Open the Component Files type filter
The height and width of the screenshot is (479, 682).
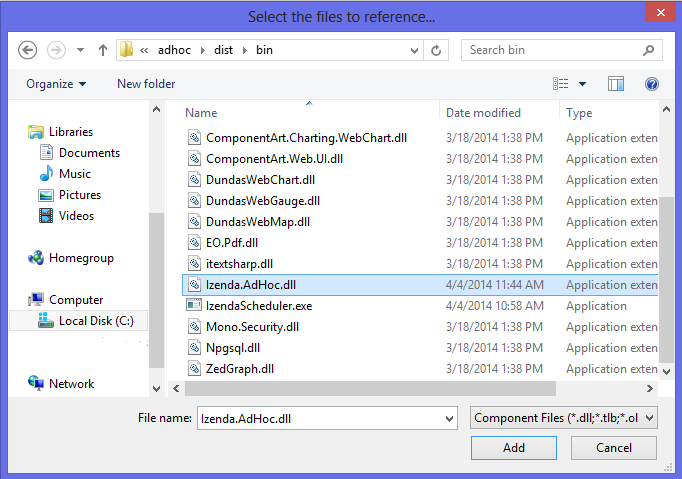[x=564, y=418]
